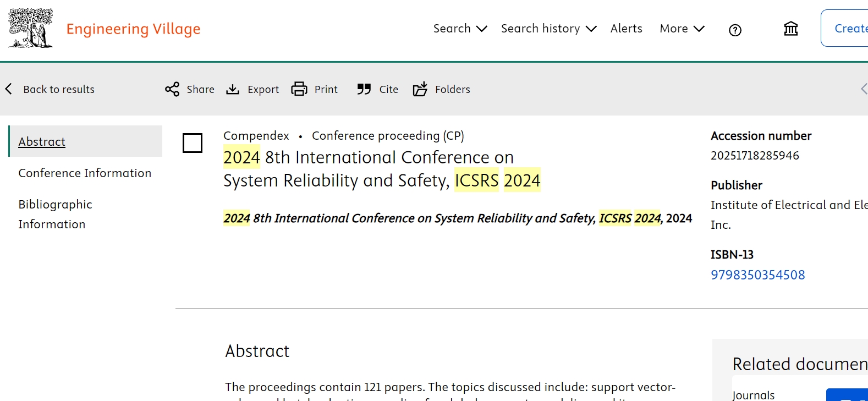Open the Search history dropdown
Screen dimensions: 868x401
(548, 29)
